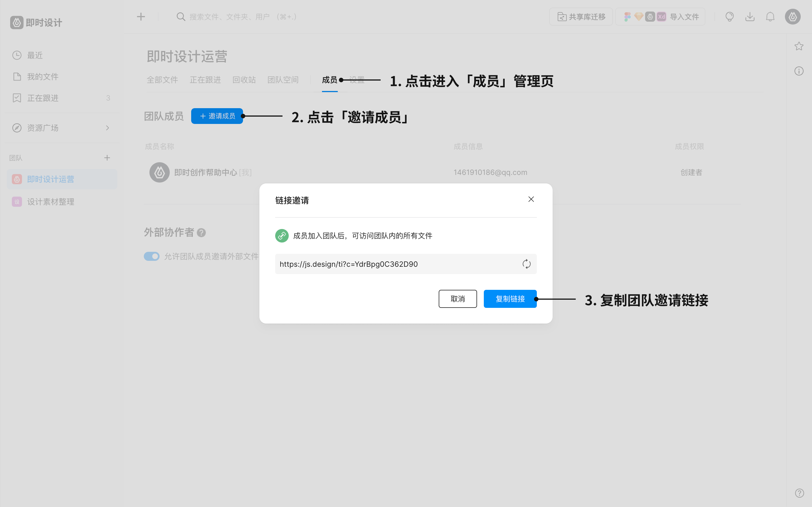812x507 pixels.
Task: Click the 取消 button
Action: pyautogui.click(x=457, y=299)
